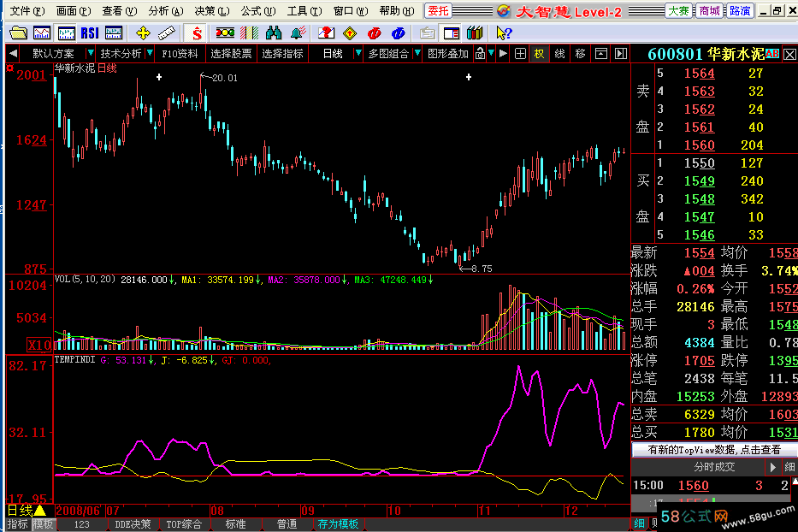The width and height of the screenshot is (798, 532).
Task: Click the chart with question mark icon
Action: 326,33
